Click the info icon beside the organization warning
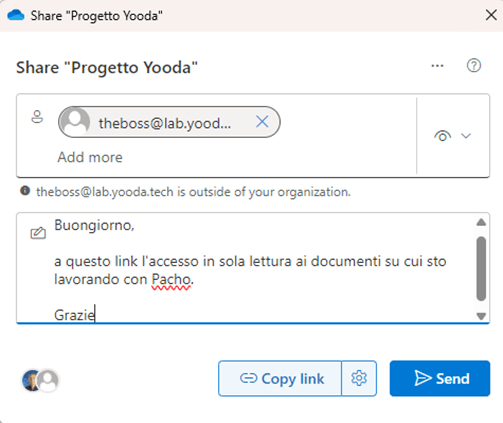The height and width of the screenshot is (423, 503). [25, 191]
